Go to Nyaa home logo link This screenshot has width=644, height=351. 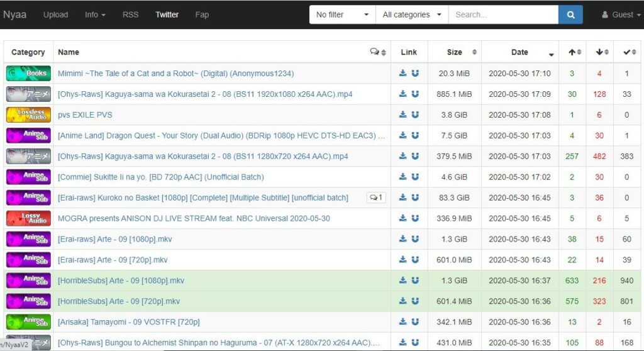15,15
